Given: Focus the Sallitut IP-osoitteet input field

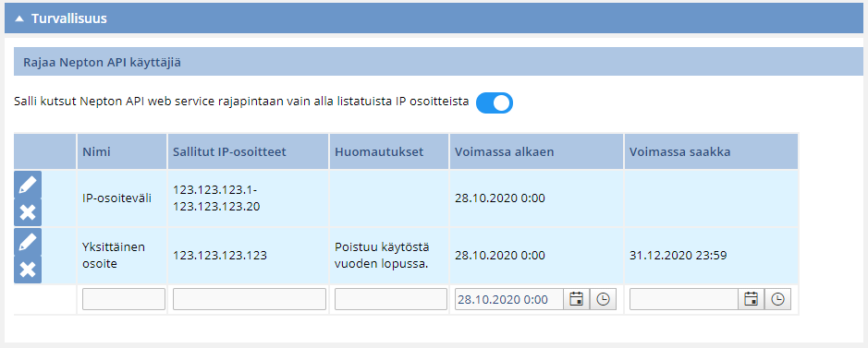Looking at the screenshot, I should coord(249,299).
